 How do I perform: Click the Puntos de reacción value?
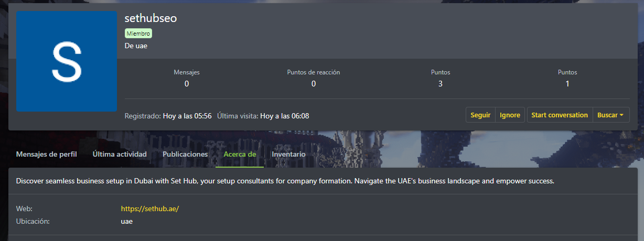point(313,83)
